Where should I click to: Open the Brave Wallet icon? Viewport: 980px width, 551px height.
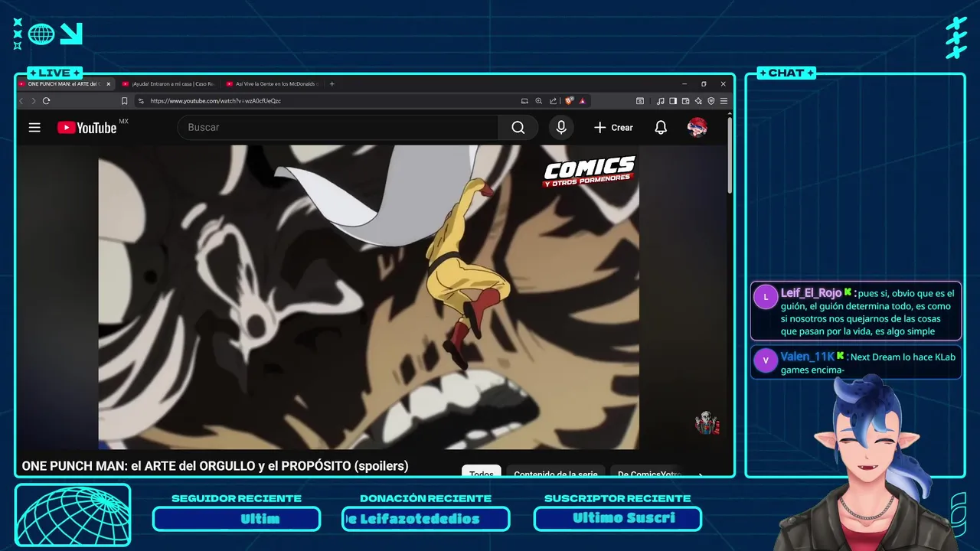pyautogui.click(x=685, y=101)
